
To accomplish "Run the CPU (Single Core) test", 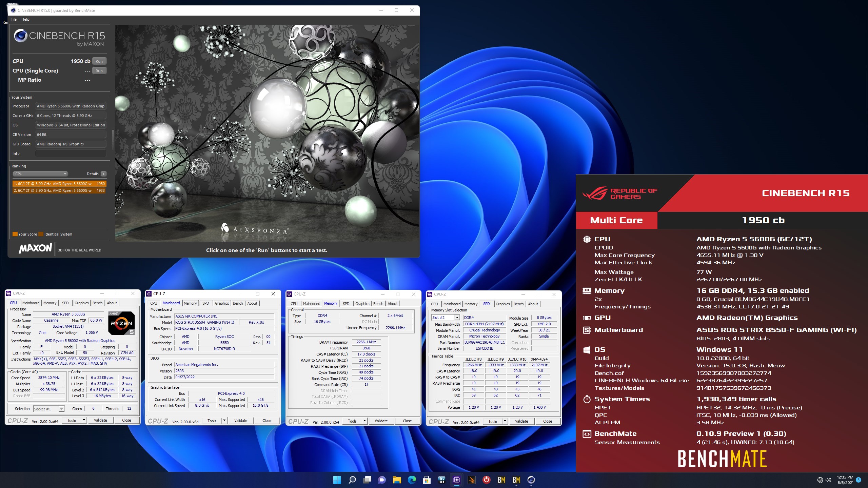I will click(99, 71).
